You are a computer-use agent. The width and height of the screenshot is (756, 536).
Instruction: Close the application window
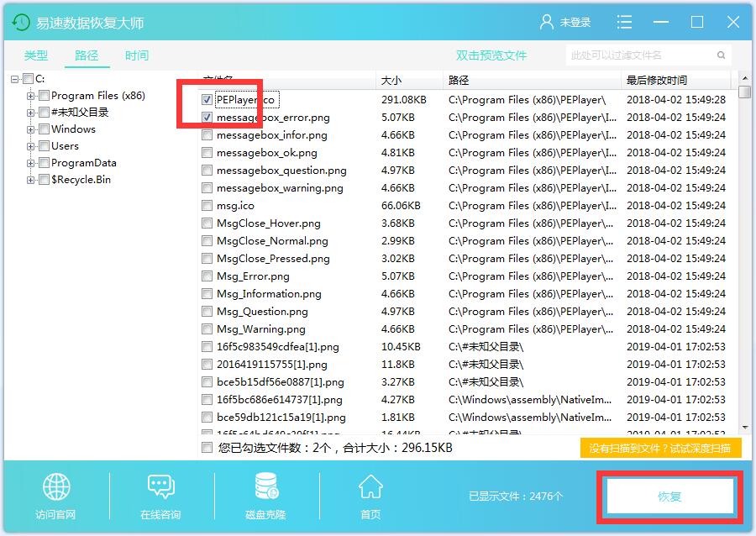point(733,22)
